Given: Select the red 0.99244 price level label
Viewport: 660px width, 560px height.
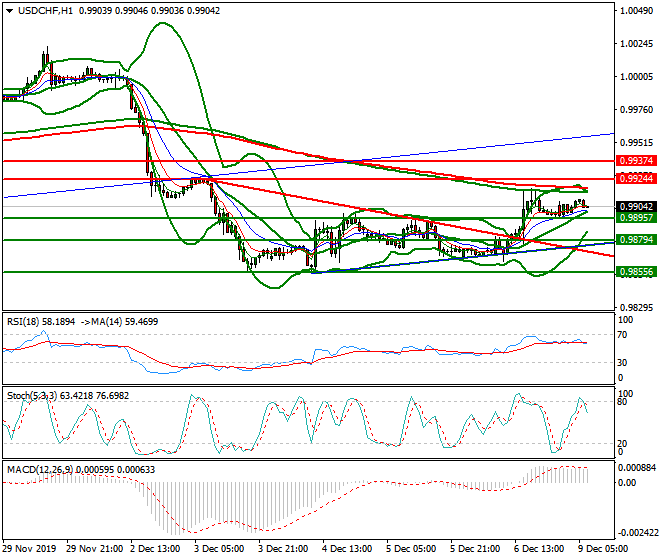Looking at the screenshot, I should (636, 179).
